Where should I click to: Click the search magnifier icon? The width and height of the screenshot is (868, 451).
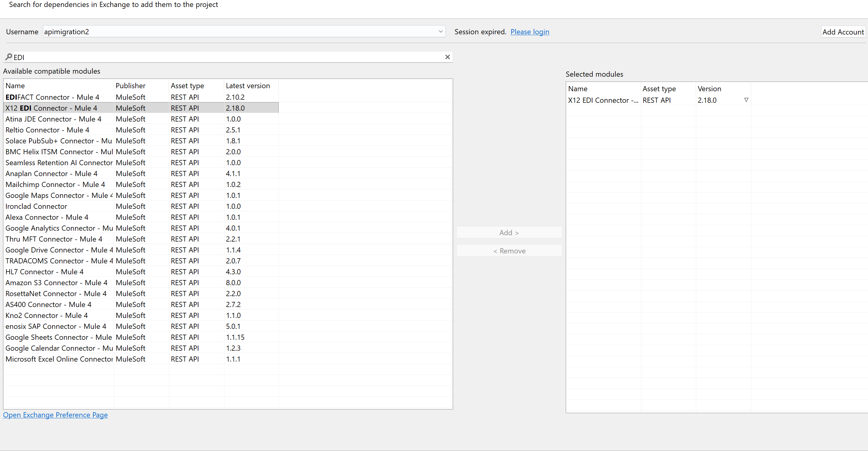pos(9,57)
